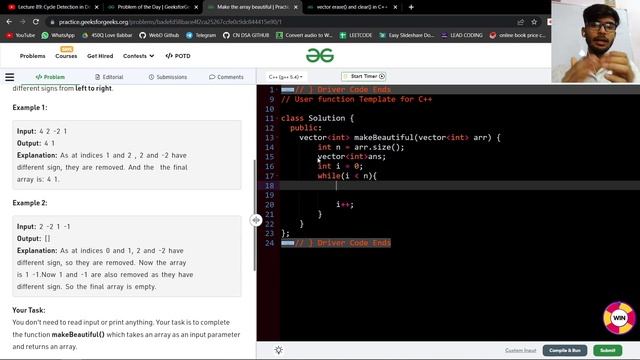
Task: Click the WIN spin wheel badge
Action: click(619, 318)
